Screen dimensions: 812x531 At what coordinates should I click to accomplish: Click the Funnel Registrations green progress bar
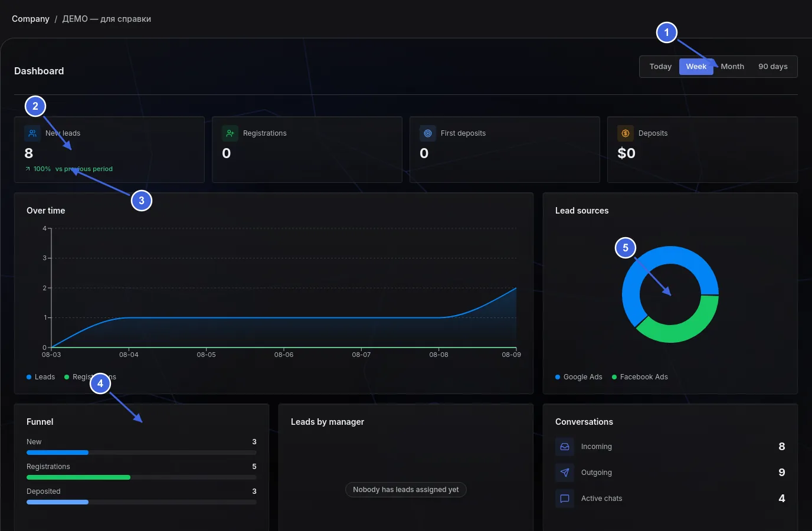tap(78, 477)
